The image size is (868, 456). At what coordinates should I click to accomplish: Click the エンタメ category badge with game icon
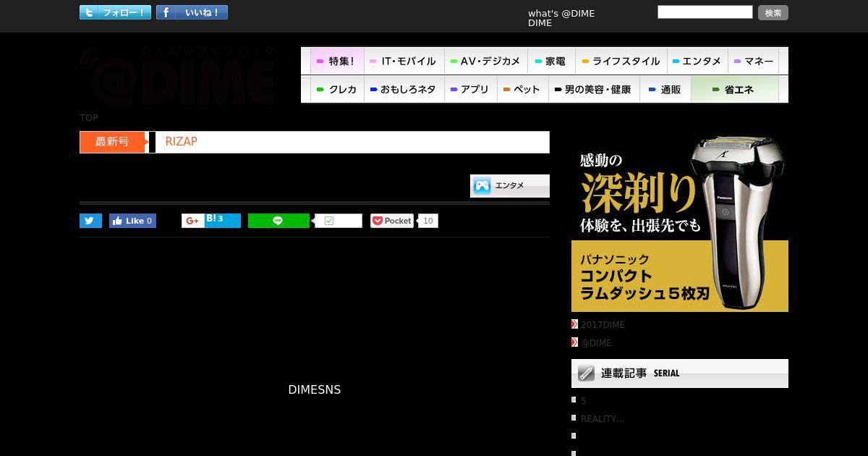pos(510,186)
